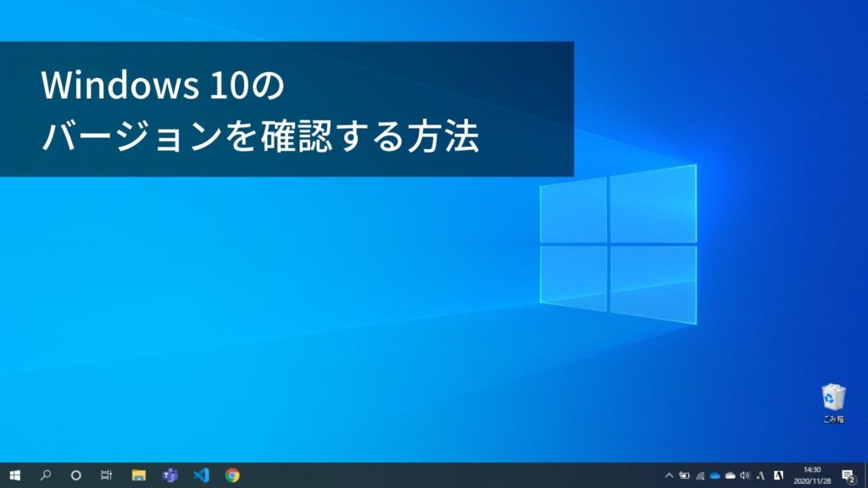Open the ごみ箱 recycle bin icon
868x488 pixels.
(833, 403)
